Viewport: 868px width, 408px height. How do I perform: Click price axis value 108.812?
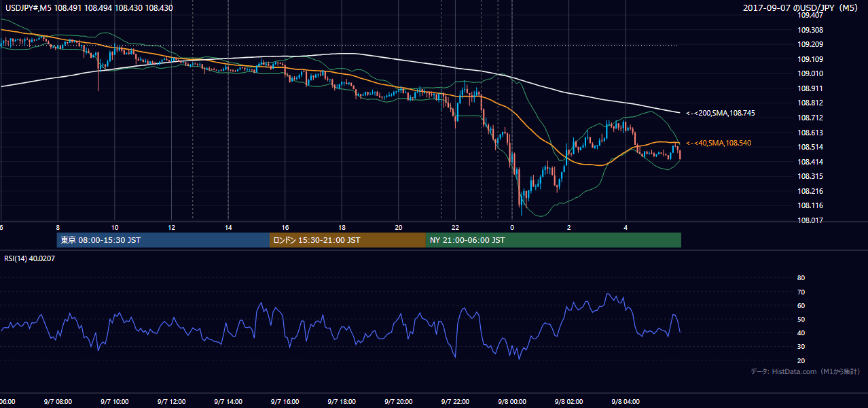click(810, 103)
